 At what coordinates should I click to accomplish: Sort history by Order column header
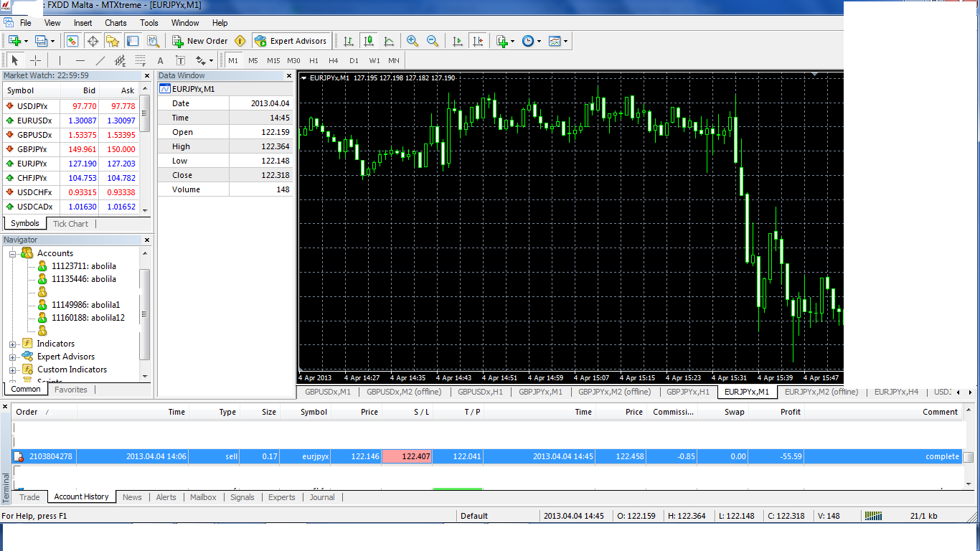44,412
